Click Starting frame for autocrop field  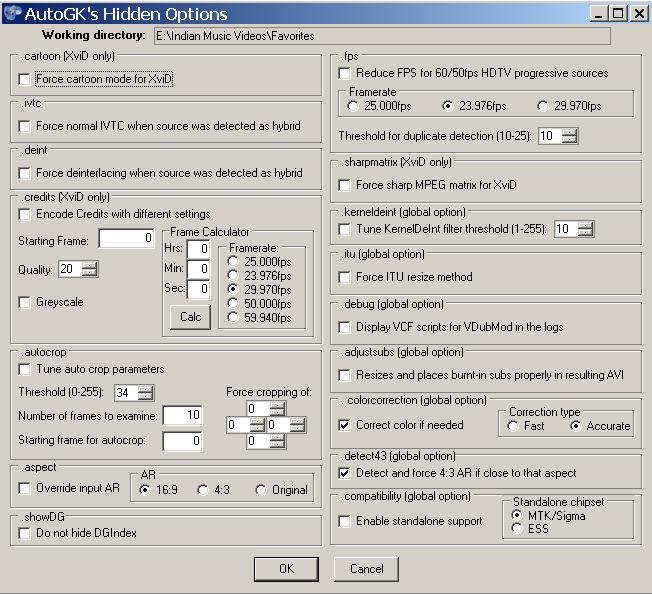click(183, 441)
